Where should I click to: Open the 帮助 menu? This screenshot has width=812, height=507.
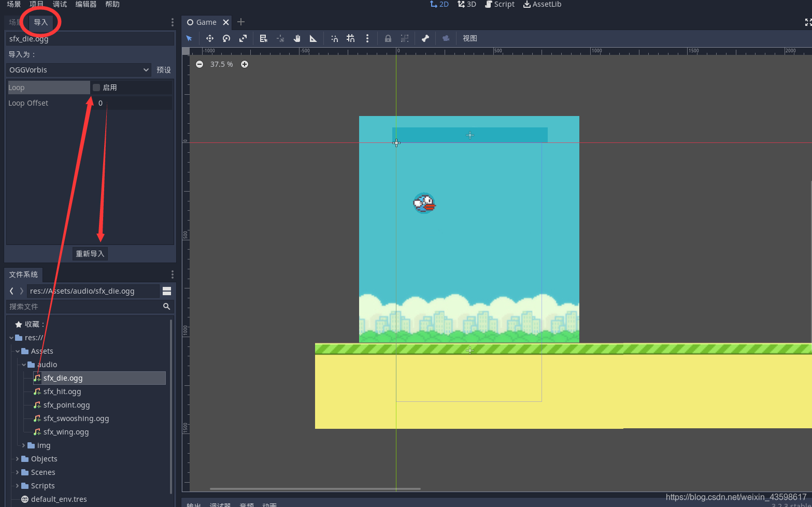(x=112, y=4)
